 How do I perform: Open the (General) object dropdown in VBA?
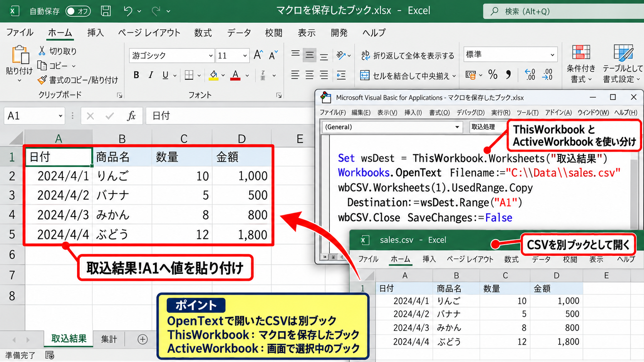coord(392,127)
